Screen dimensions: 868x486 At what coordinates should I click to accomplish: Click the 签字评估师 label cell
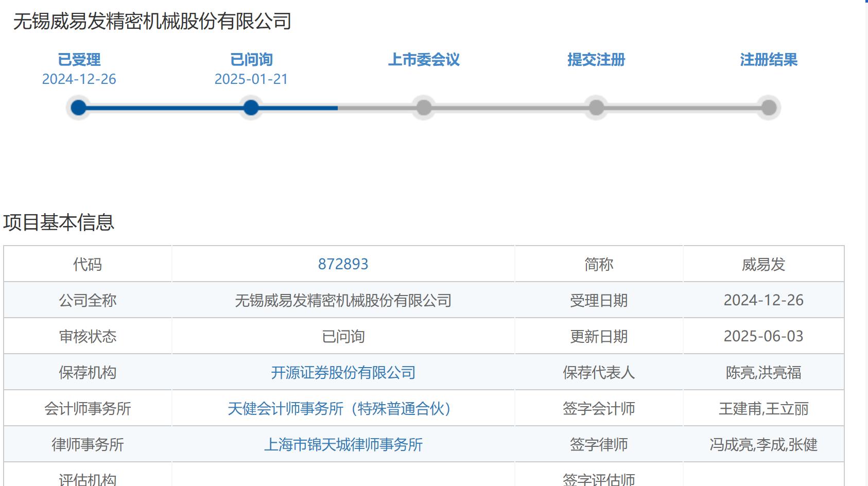pos(599,475)
